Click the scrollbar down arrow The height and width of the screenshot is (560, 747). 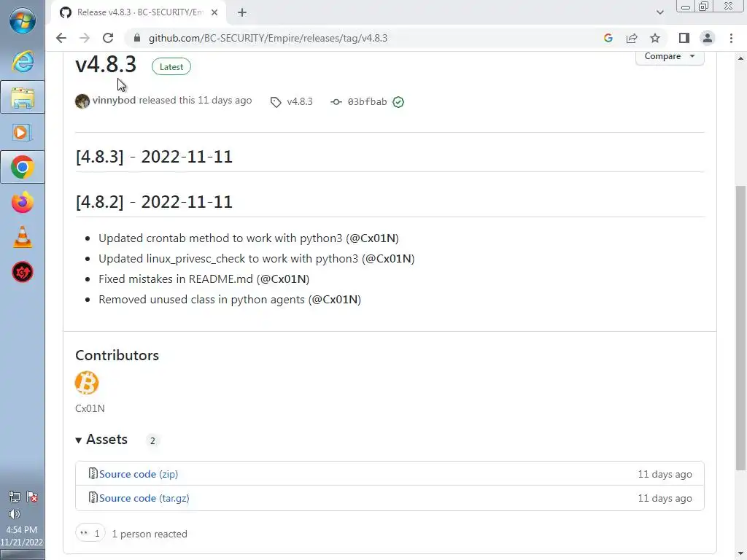tap(740, 554)
